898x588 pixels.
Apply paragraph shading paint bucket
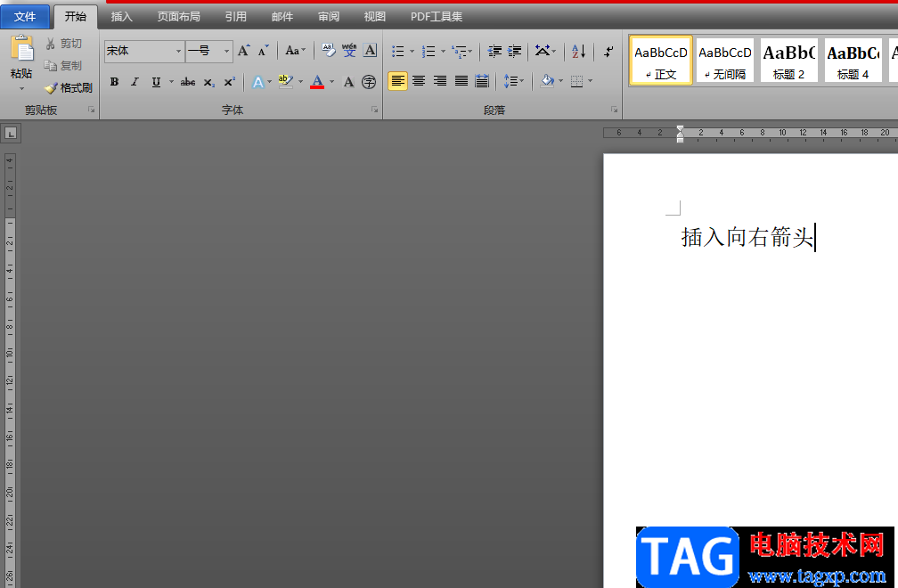click(548, 81)
